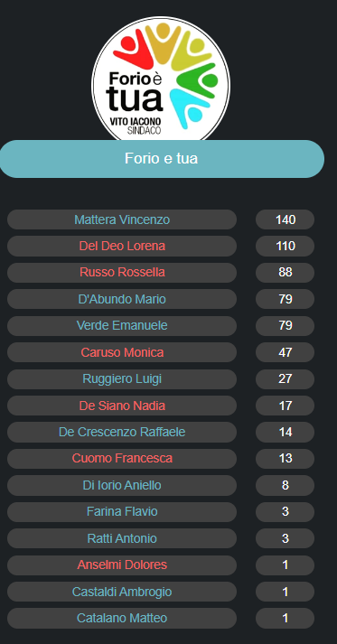The image size is (337, 644).
Task: Select Catalano Matteo at list bottom
Action: pyautogui.click(x=122, y=618)
